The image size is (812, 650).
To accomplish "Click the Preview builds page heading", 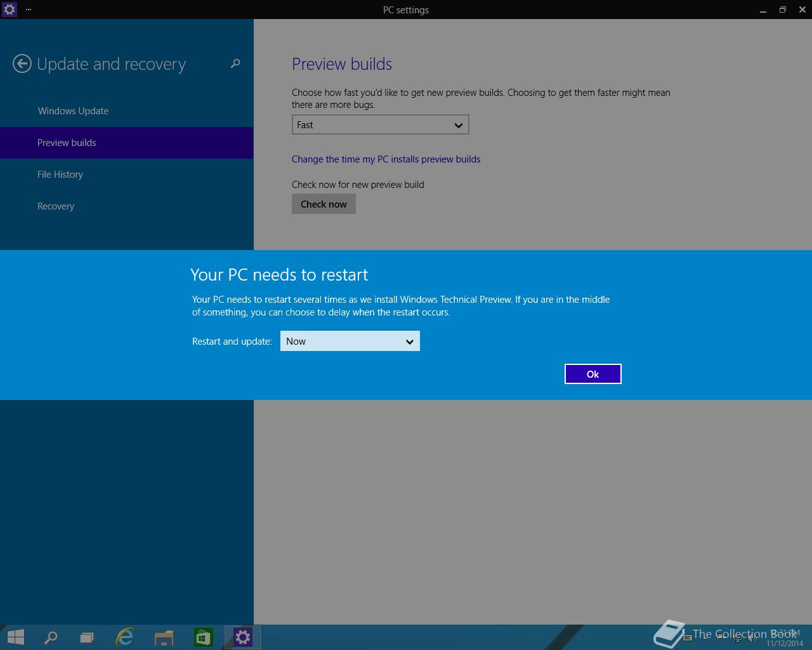I will tap(342, 64).
